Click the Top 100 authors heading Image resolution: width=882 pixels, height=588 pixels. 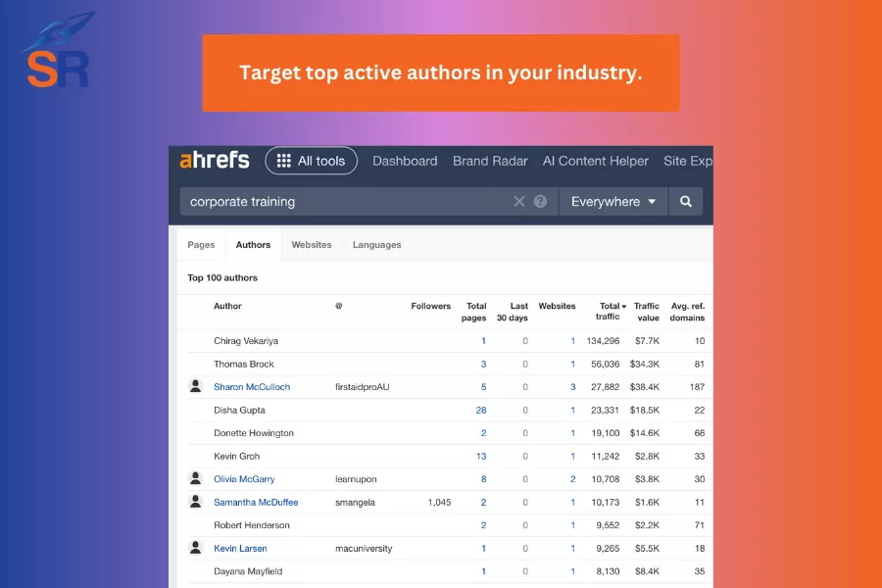click(x=222, y=278)
